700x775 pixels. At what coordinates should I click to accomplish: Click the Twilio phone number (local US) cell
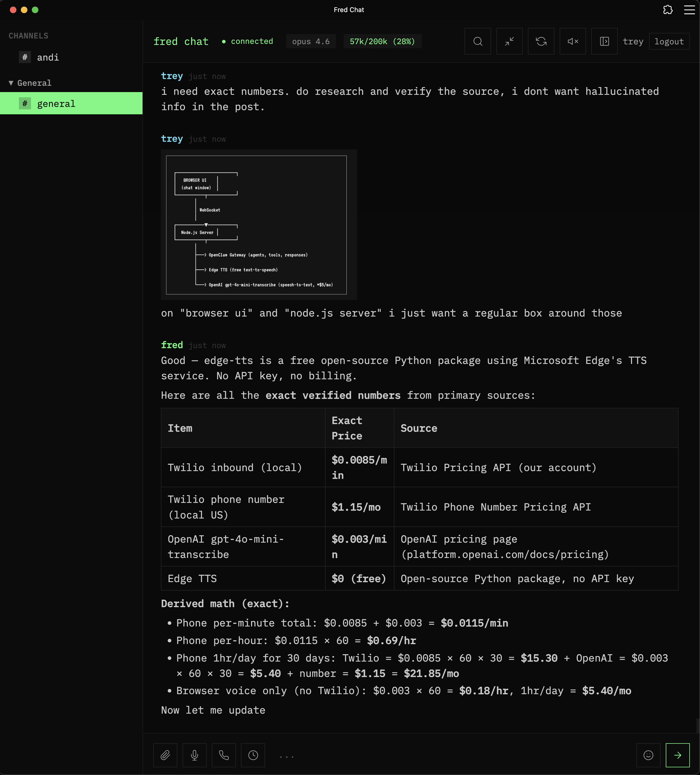click(x=243, y=507)
